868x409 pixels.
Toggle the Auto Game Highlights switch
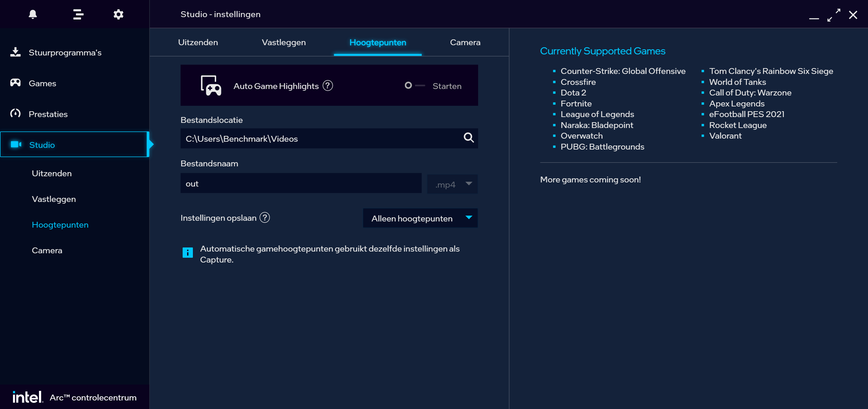[x=415, y=86]
